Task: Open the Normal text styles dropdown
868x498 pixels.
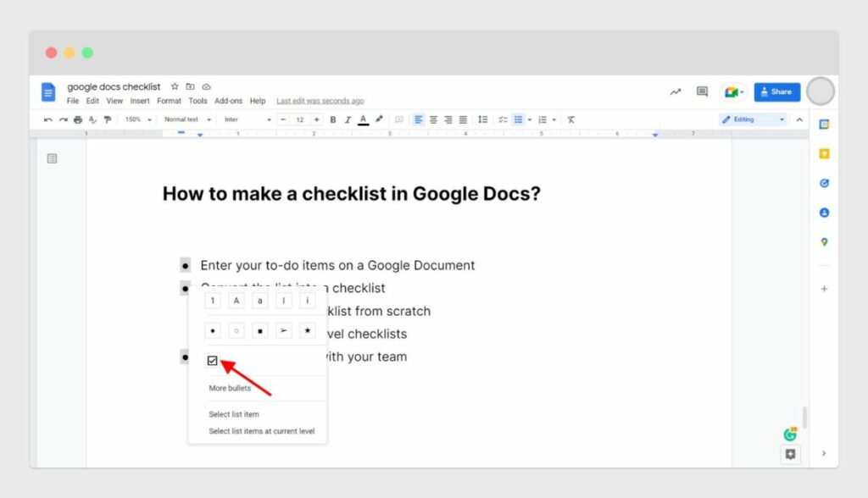Action: click(185, 119)
